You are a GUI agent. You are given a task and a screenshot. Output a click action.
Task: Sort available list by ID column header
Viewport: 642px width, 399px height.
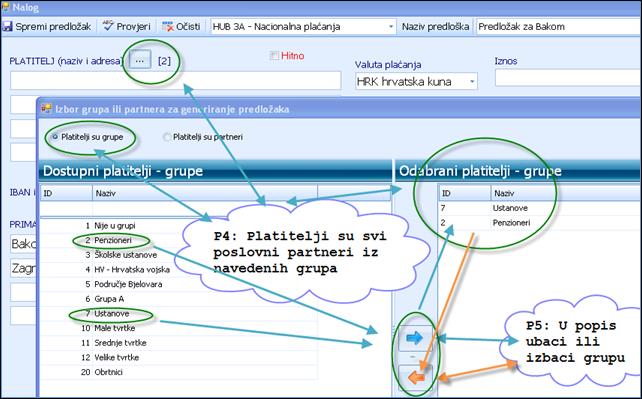(x=66, y=193)
